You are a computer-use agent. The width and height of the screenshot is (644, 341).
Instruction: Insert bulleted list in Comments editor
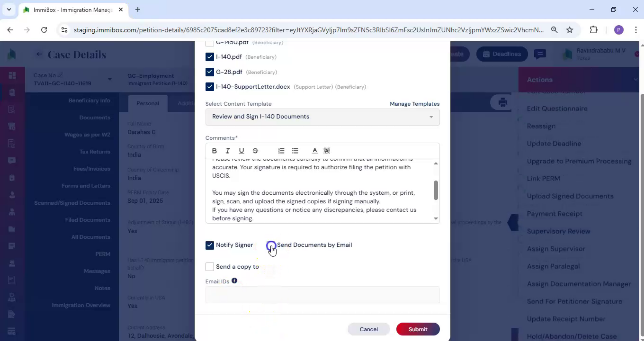pyautogui.click(x=295, y=151)
